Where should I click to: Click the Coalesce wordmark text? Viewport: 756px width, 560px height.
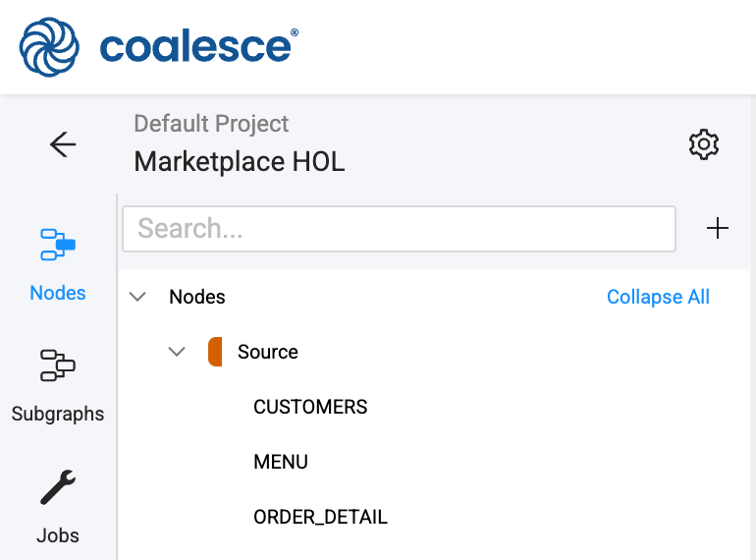point(196,46)
